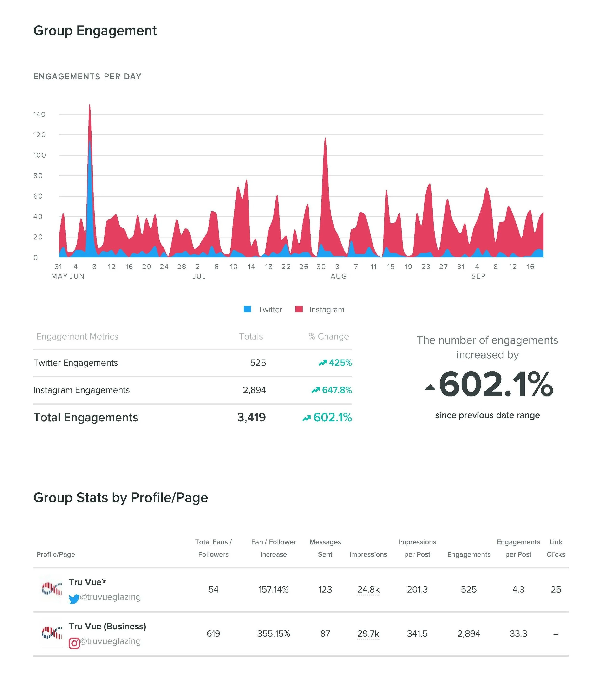Click the Twitter Engagements trend arrow icon
602x700 pixels.
pos(322,363)
